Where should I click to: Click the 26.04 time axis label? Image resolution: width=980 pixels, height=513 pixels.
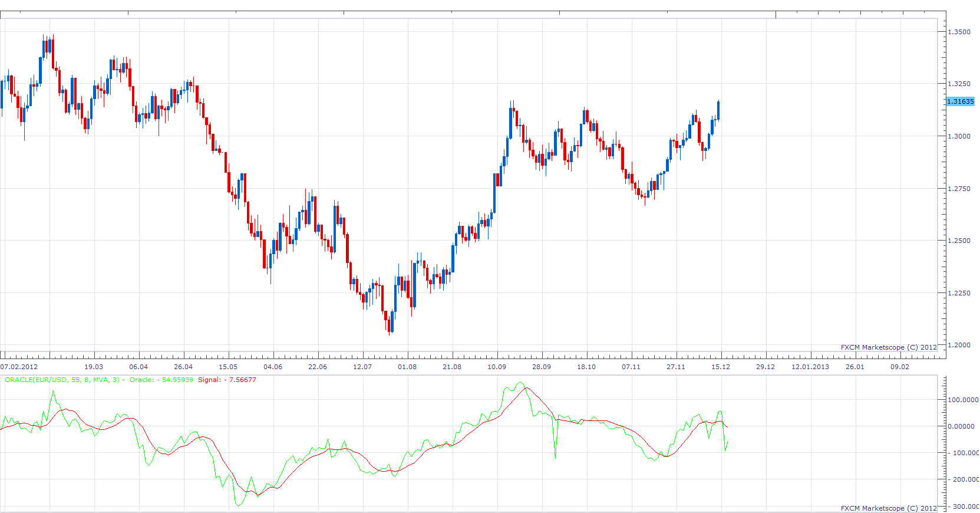[183, 367]
